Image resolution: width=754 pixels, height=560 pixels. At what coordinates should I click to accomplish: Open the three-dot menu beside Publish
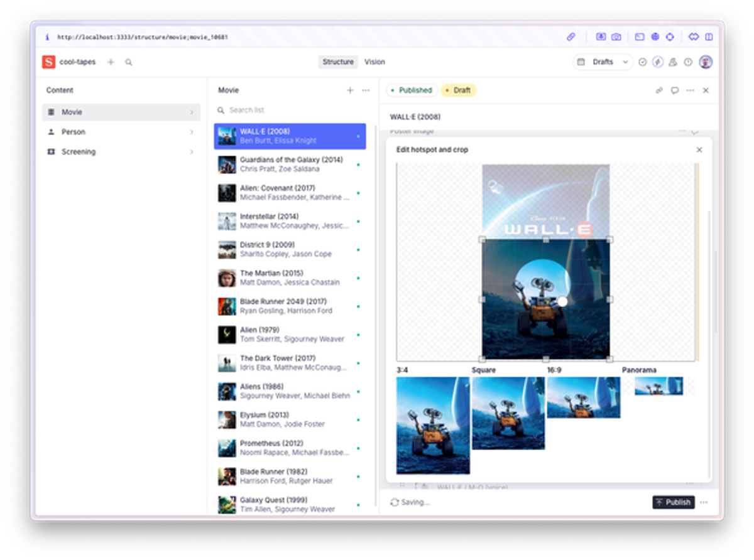(704, 502)
